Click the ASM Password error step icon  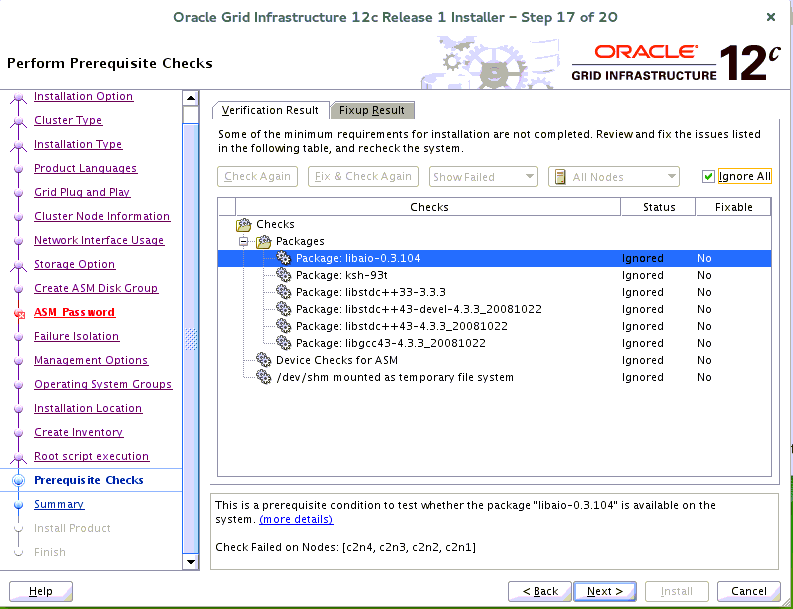19,313
